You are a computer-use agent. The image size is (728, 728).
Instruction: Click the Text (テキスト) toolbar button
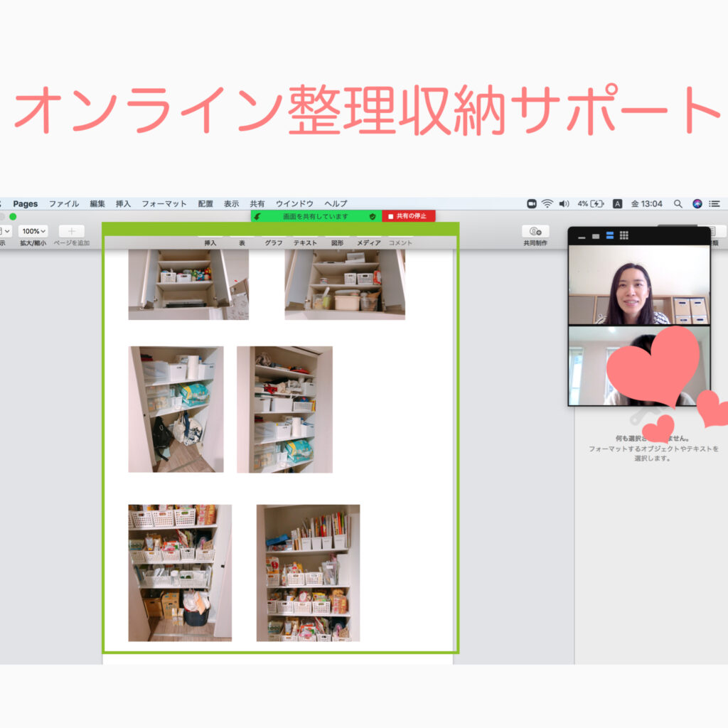tap(305, 242)
